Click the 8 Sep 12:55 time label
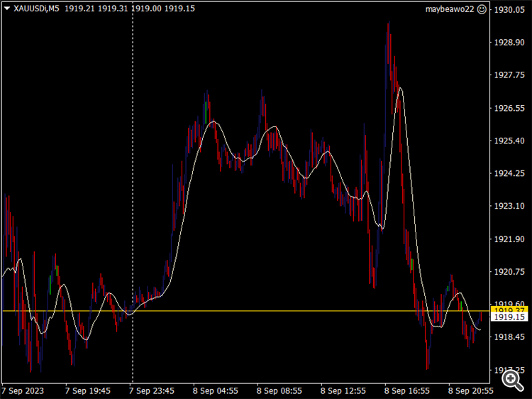 [x=343, y=390]
